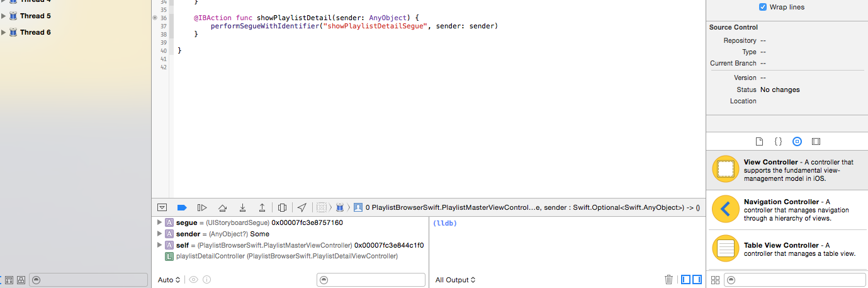Open the All Output dropdown
Viewport: 868px width, 288px height.
click(455, 280)
